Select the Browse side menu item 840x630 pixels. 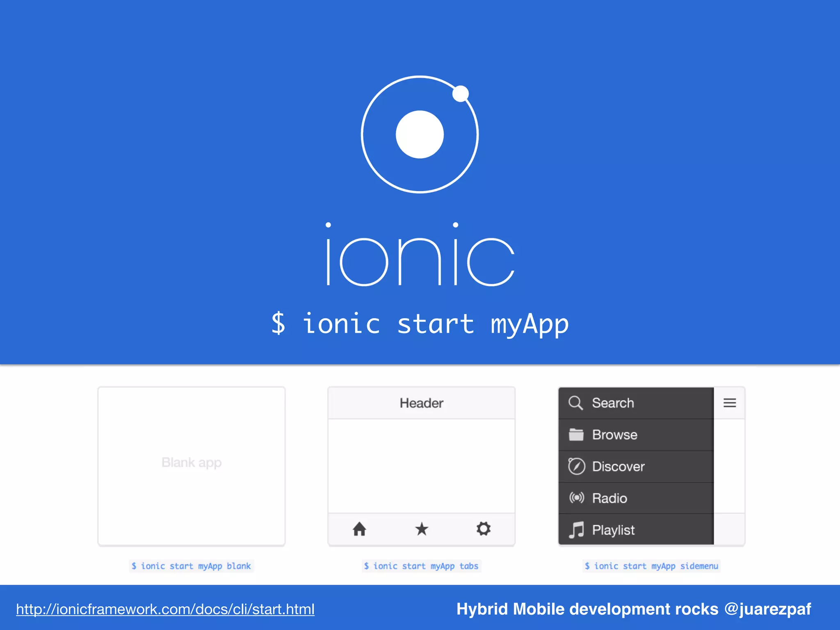(636, 435)
